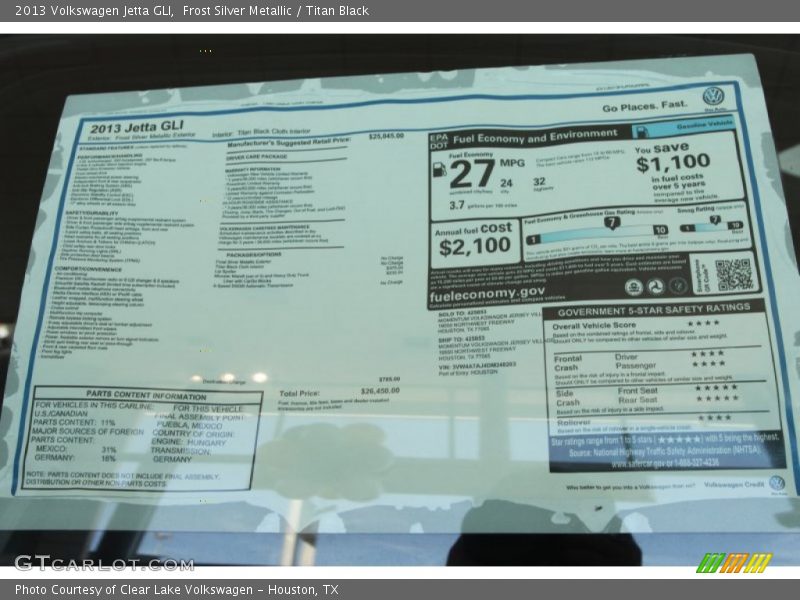
Task: Click the Volkswagen logo beside Go Places. Fast.
Action: pos(712,96)
